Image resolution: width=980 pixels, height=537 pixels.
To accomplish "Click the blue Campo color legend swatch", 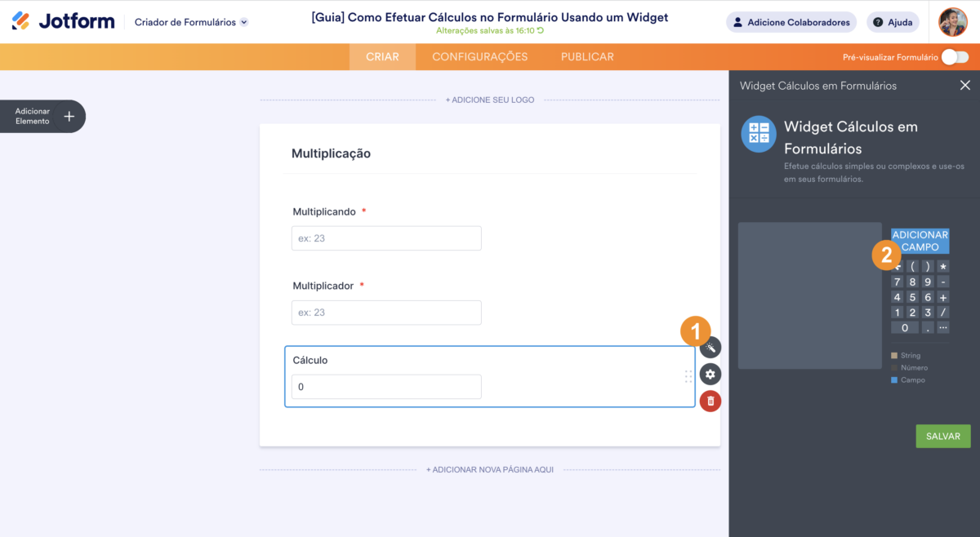I will pyautogui.click(x=894, y=380).
